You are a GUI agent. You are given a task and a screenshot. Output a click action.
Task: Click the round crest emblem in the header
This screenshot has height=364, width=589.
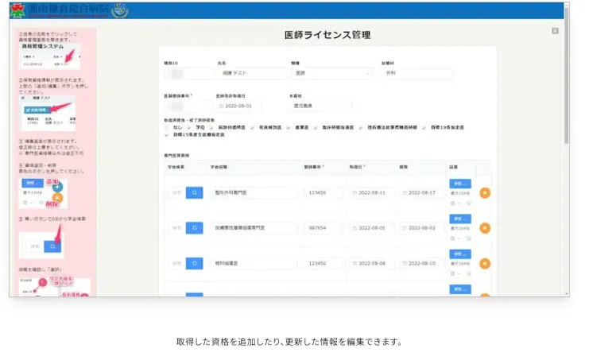(x=120, y=10)
